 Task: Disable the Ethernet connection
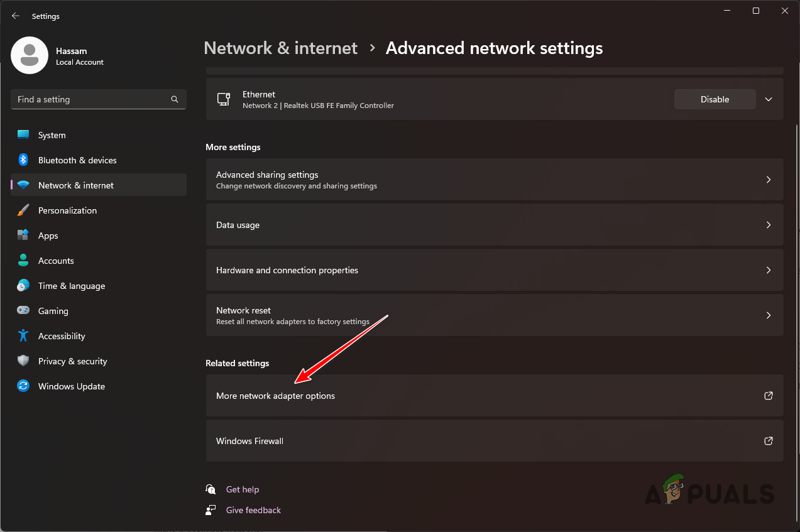715,99
